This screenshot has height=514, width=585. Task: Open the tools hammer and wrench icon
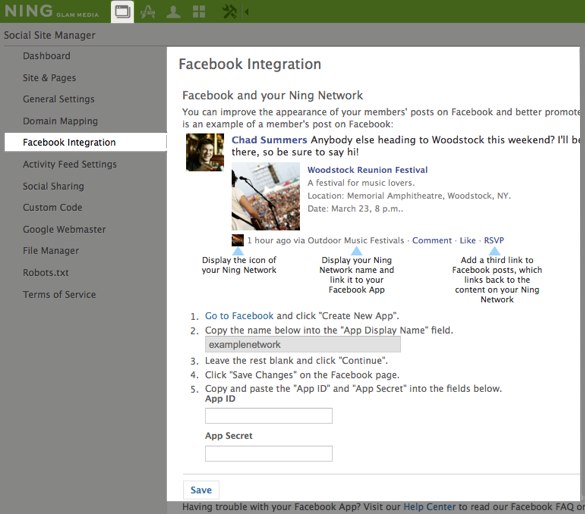tap(229, 12)
